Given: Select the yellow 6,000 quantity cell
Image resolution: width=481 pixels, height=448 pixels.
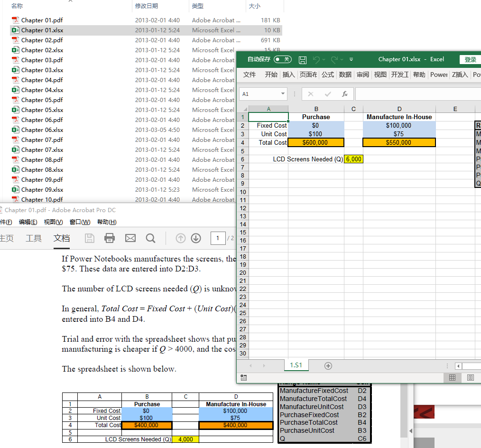Looking at the screenshot, I should [x=353, y=159].
